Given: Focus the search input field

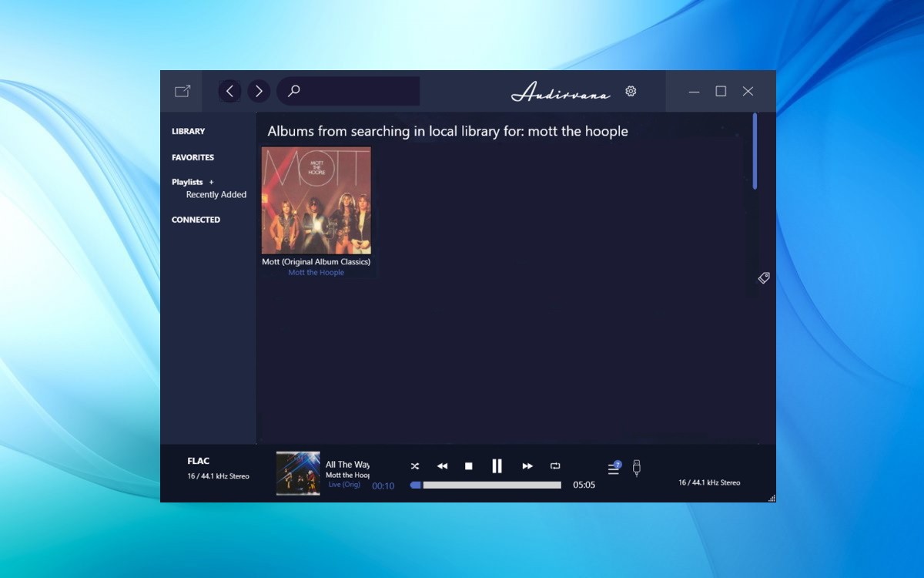Looking at the screenshot, I should 349,91.
